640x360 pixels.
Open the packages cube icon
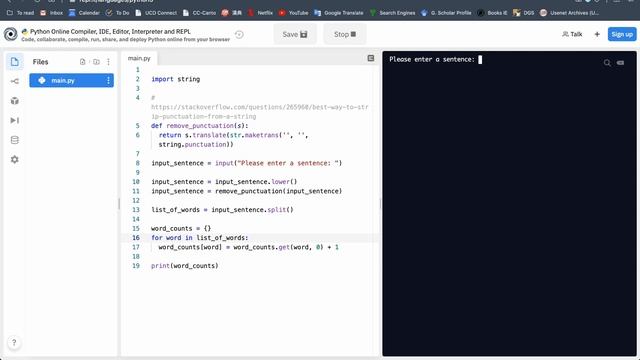pyautogui.click(x=15, y=101)
